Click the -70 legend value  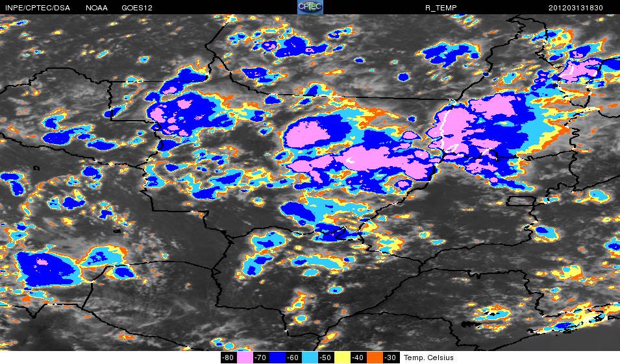pyautogui.click(x=260, y=358)
